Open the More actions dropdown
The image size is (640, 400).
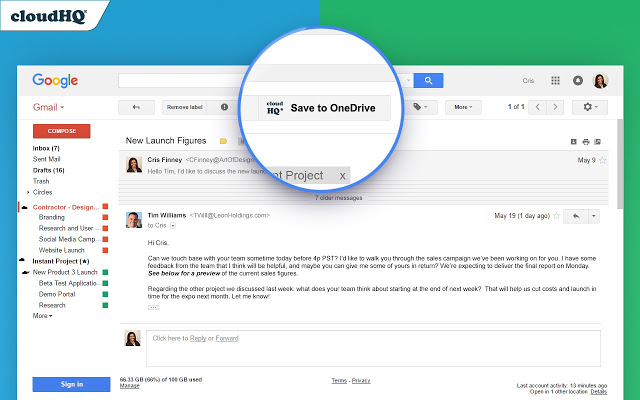click(463, 107)
